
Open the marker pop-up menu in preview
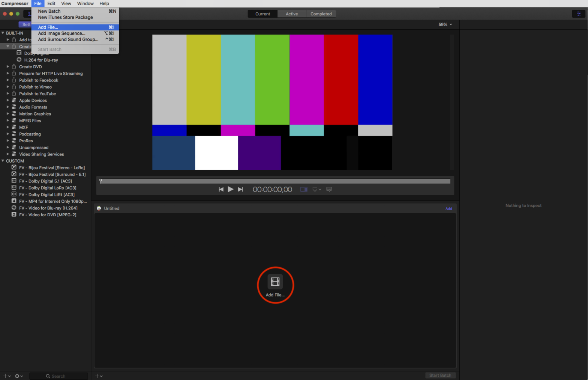pyautogui.click(x=317, y=190)
